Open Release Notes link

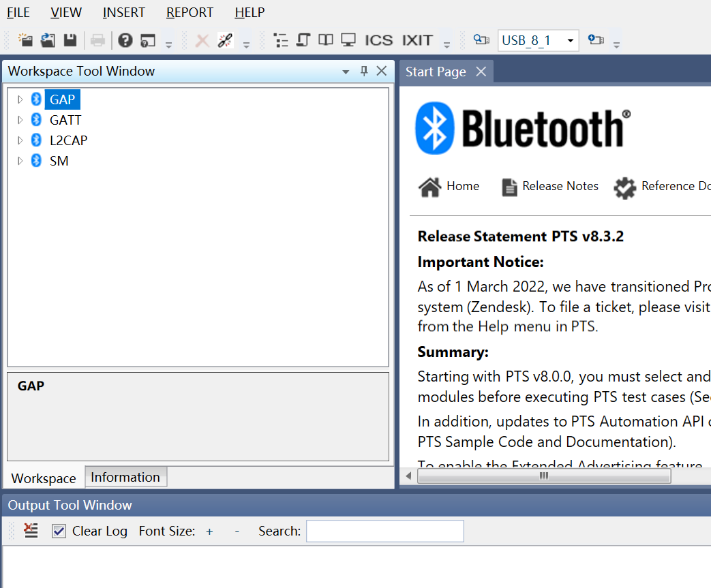click(560, 186)
